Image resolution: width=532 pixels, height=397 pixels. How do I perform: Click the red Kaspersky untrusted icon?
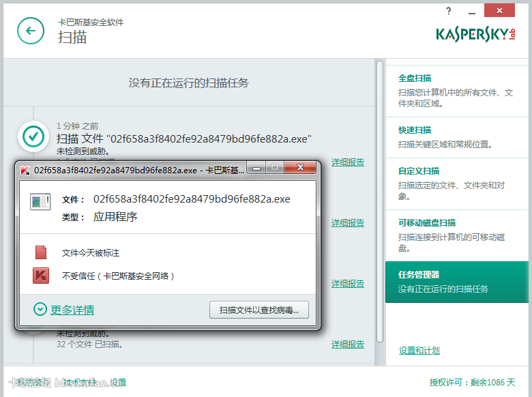tap(41, 276)
